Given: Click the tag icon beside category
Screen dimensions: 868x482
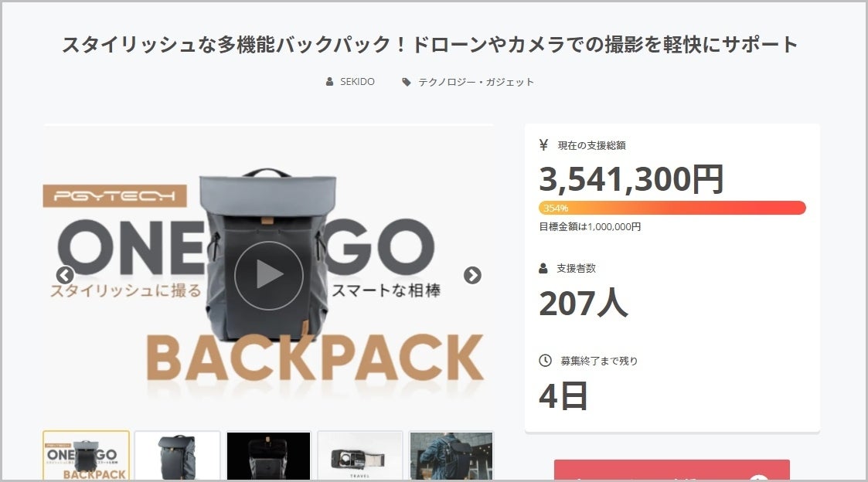Looking at the screenshot, I should coord(407,82).
